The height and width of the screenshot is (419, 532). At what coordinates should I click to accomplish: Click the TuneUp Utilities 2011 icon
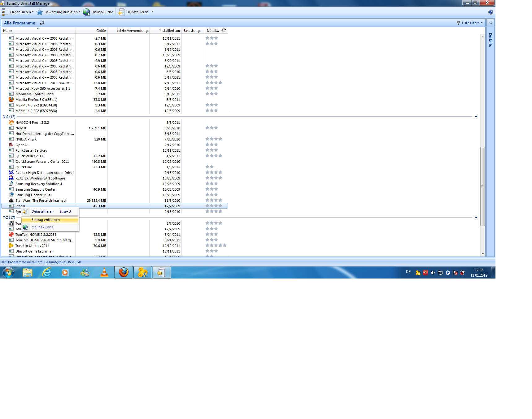(11, 245)
